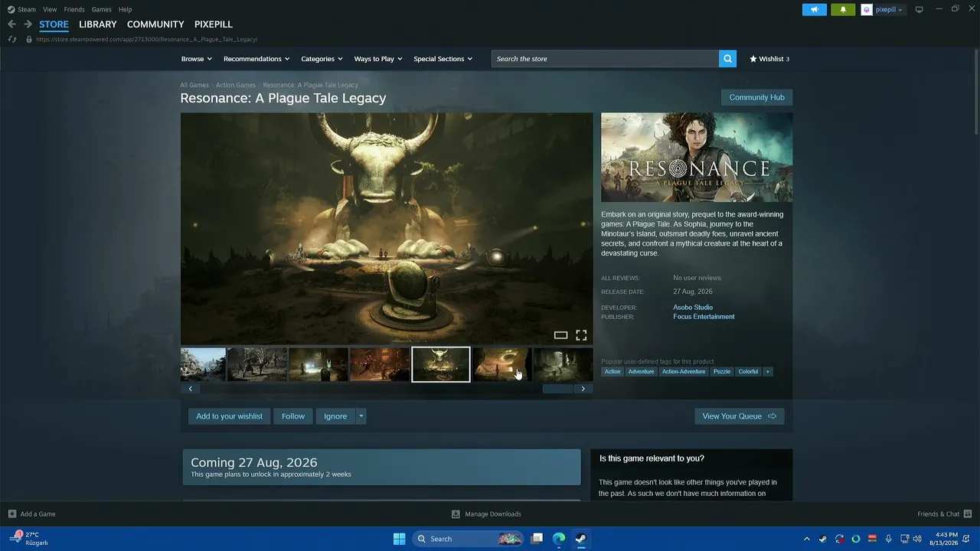Click the Steam tray icon in the system tray
This screenshot has width=980, height=551.
(823, 539)
